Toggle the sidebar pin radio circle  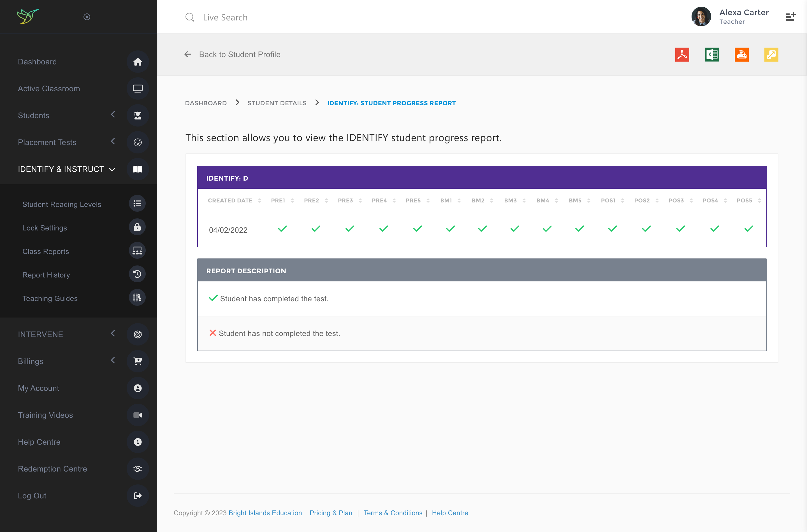point(87,17)
